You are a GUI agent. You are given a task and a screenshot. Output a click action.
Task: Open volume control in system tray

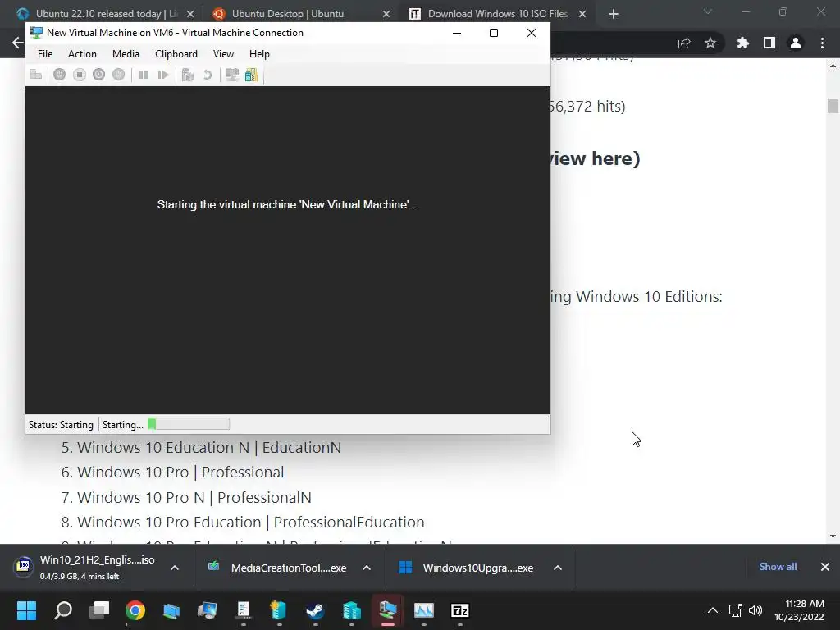point(756,610)
